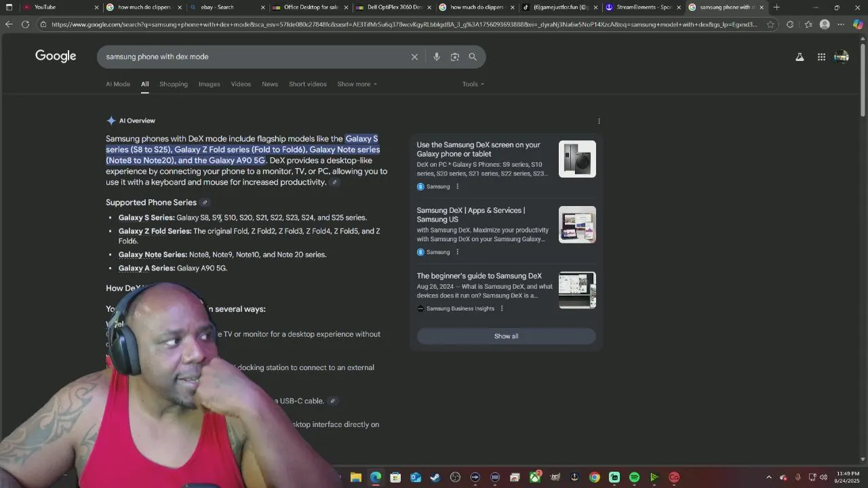This screenshot has width=868, height=488.
Task: Click thumbnail for beginner's guide result
Action: 577,290
